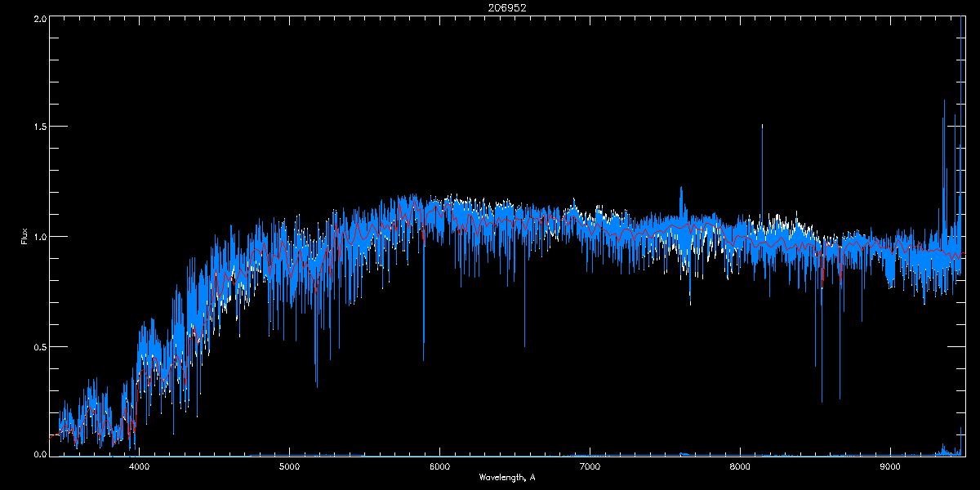Select the 4000 x-axis tick label
980x490 pixels.
(x=140, y=467)
